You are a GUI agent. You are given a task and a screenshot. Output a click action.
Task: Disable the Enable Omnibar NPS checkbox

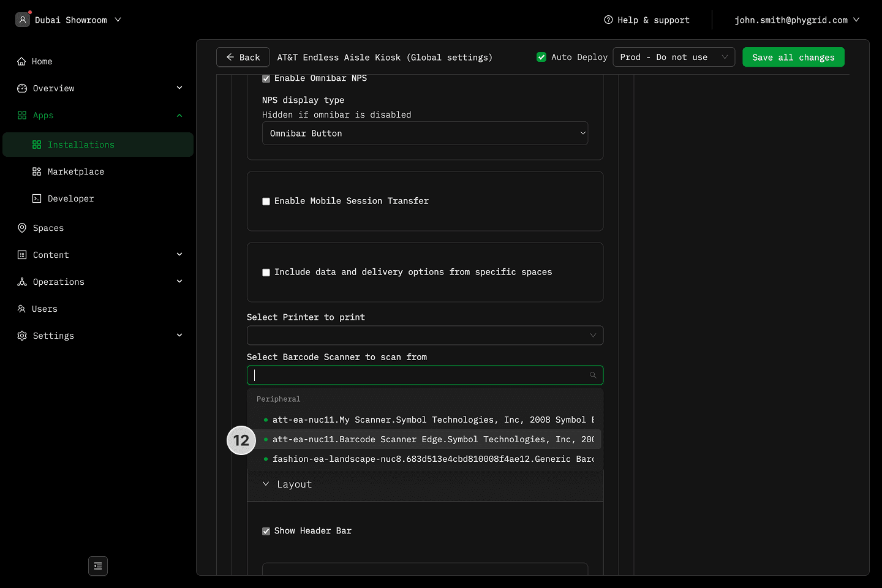coord(266,78)
